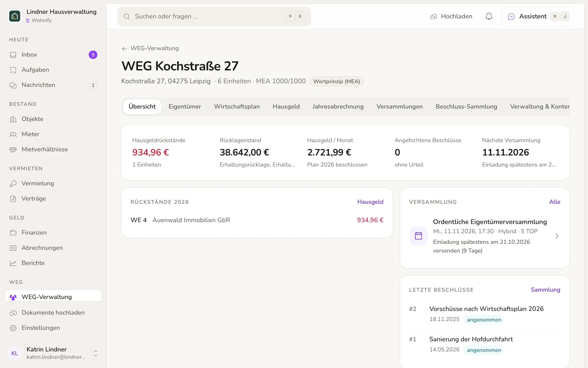Click the Finanzen wallet icon
The image size is (588, 368).
pyautogui.click(x=13, y=233)
